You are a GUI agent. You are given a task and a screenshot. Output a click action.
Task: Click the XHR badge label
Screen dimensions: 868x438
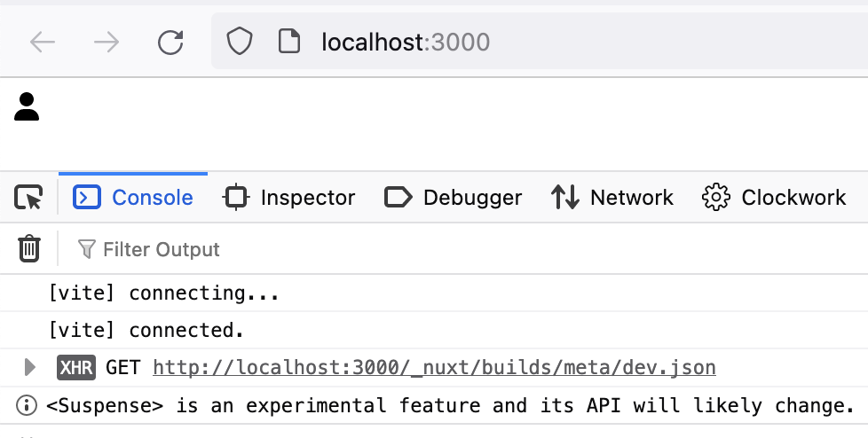coord(76,367)
